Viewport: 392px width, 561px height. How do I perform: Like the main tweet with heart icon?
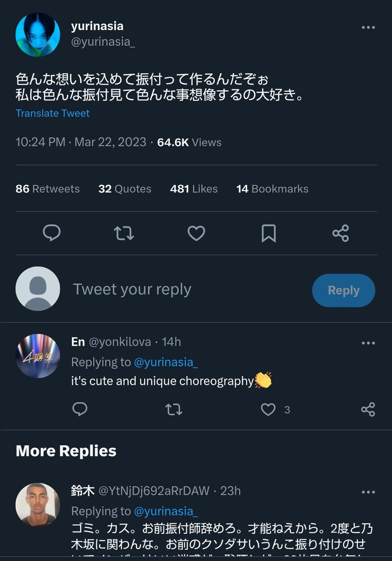click(196, 233)
